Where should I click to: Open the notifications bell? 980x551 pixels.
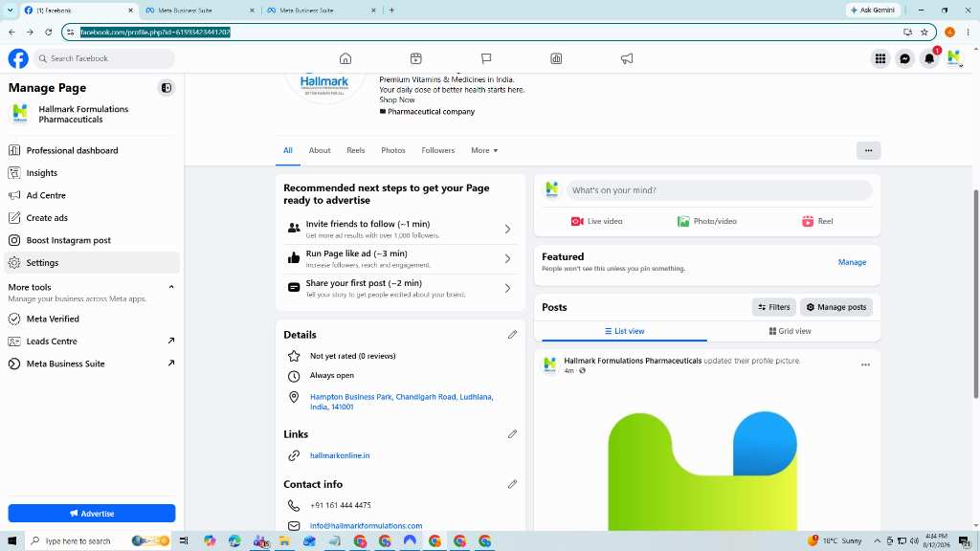click(x=929, y=58)
